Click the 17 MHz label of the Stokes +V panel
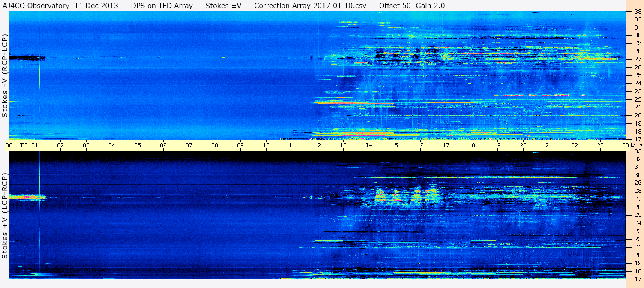The height and width of the screenshot is (288, 644). 638,279
